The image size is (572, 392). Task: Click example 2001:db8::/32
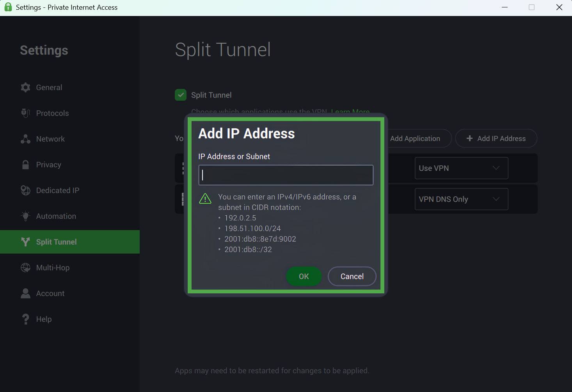[248, 250]
